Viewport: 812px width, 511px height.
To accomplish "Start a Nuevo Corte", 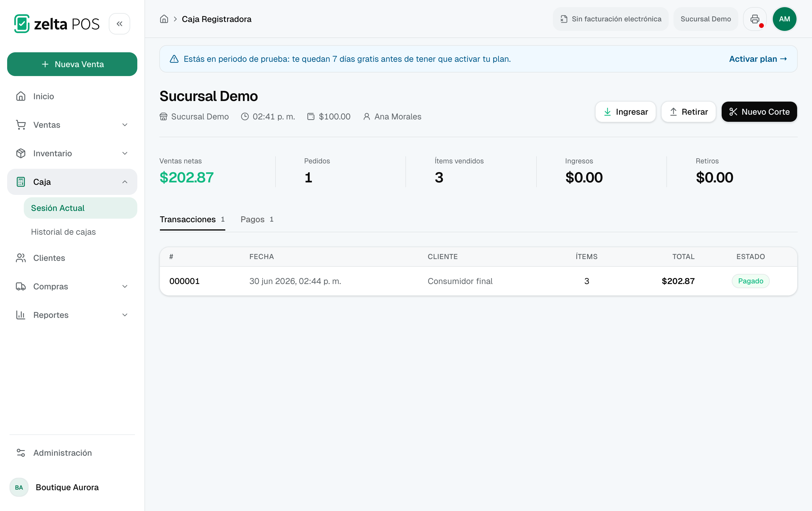I will pyautogui.click(x=759, y=112).
